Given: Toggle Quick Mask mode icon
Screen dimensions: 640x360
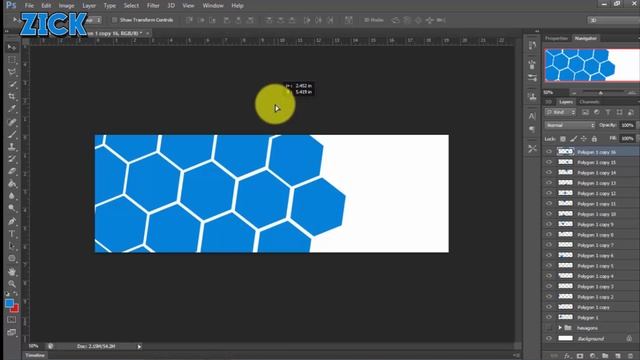Looking at the screenshot, I should point(12,320).
